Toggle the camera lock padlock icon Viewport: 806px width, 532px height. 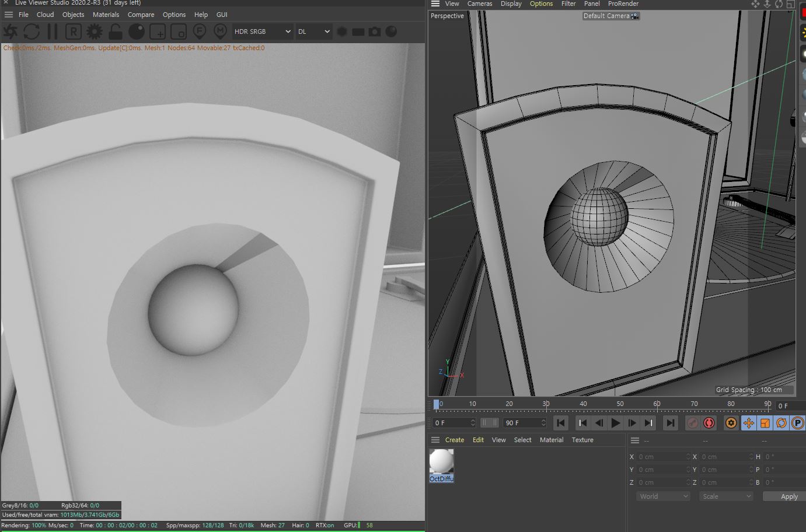click(116, 32)
